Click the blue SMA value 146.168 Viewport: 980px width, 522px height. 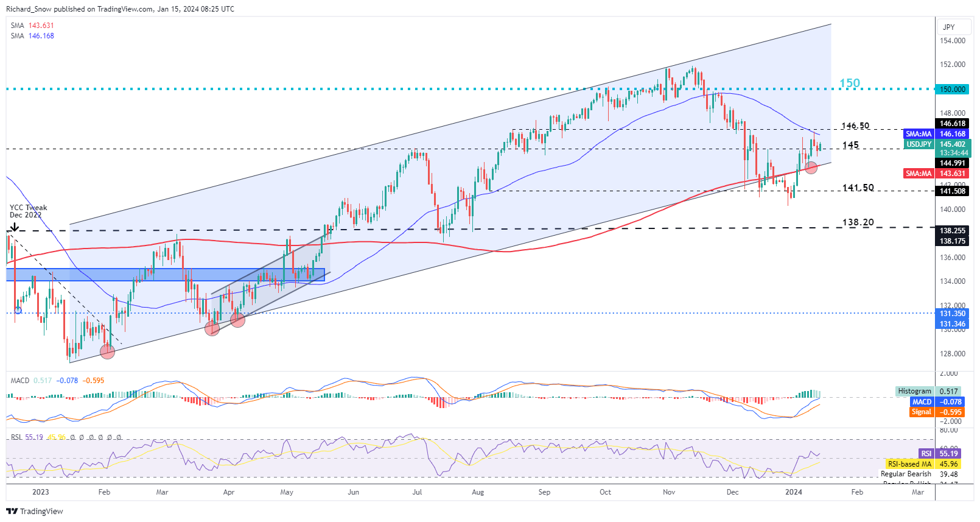(41, 36)
